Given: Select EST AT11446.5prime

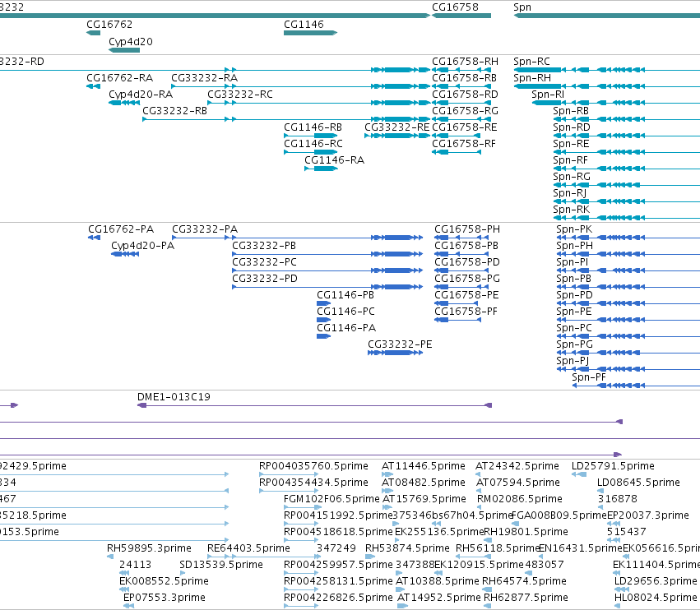Looking at the screenshot, I should click(x=424, y=466).
